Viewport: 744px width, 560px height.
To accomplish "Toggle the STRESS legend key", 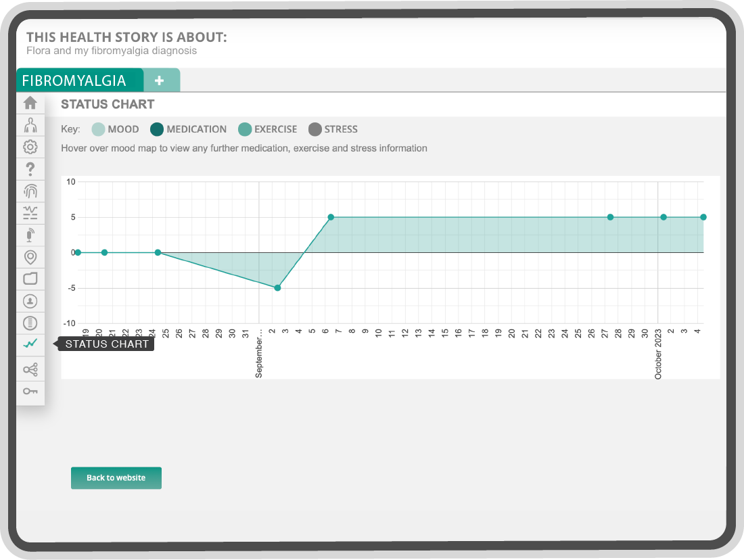I will coord(333,129).
